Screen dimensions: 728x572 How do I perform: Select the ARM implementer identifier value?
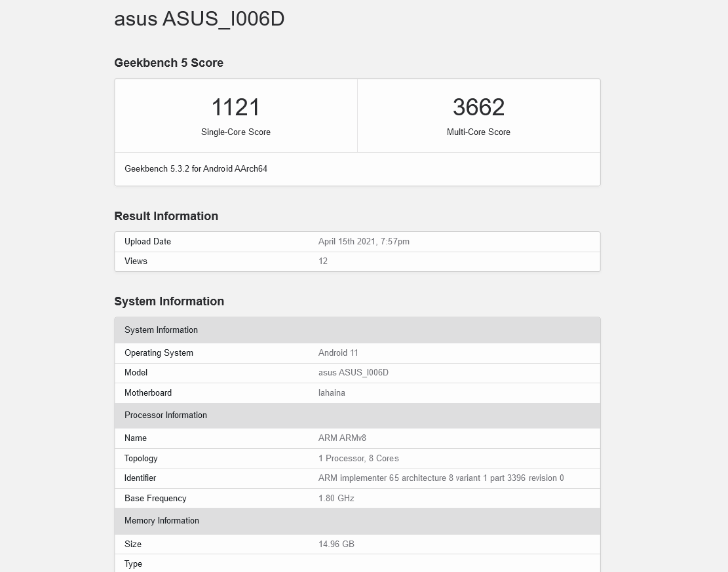tap(441, 478)
